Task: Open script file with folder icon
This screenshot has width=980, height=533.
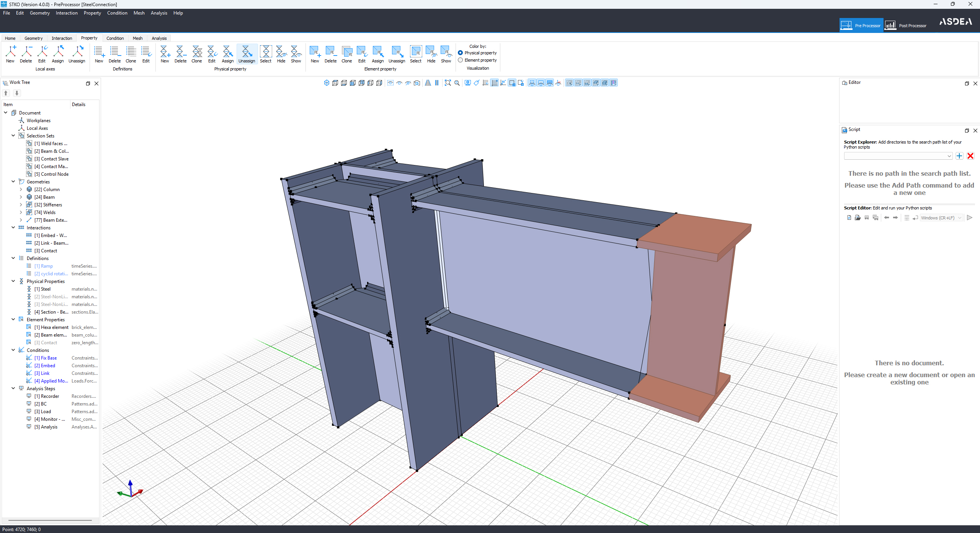Action: [x=857, y=218]
